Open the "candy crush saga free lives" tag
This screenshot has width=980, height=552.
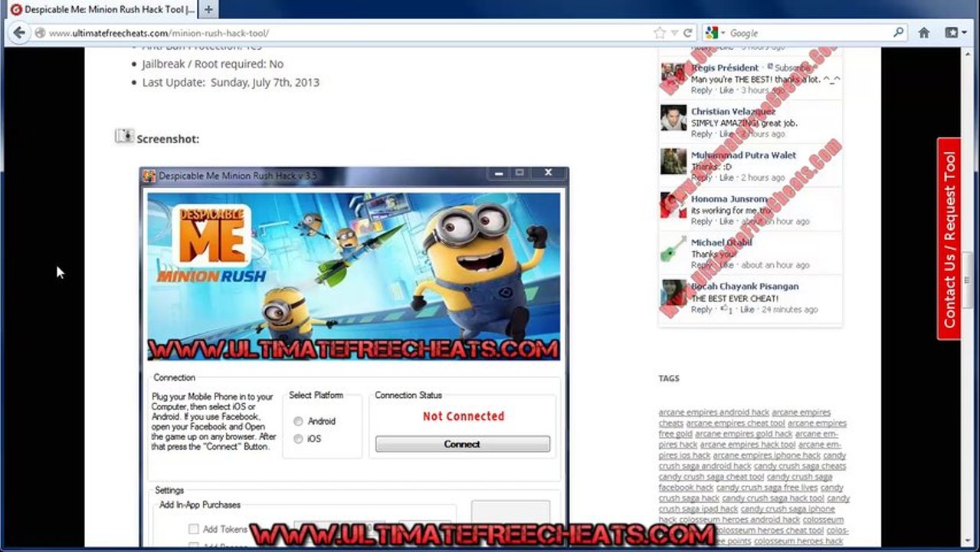click(767, 488)
